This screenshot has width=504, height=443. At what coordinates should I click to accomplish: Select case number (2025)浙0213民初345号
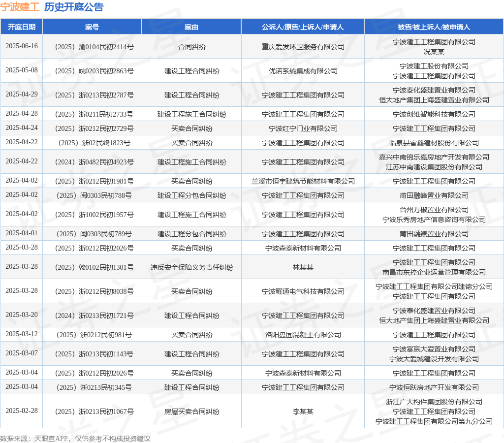pyautogui.click(x=94, y=388)
